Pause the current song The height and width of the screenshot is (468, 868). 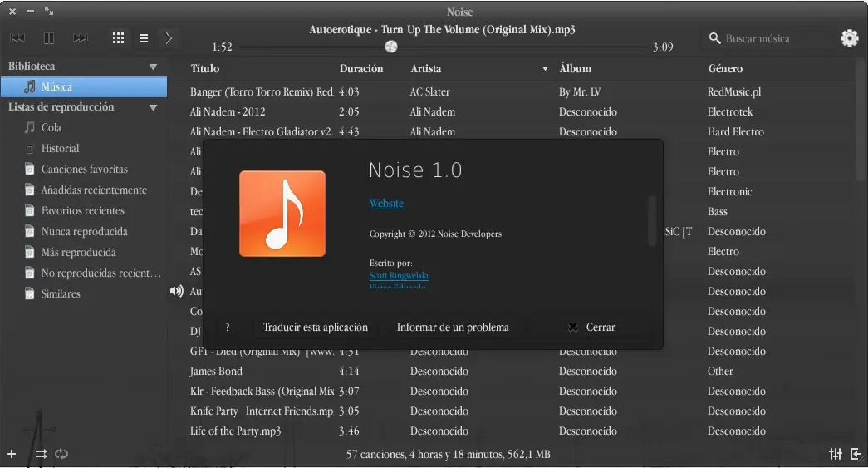[49, 38]
